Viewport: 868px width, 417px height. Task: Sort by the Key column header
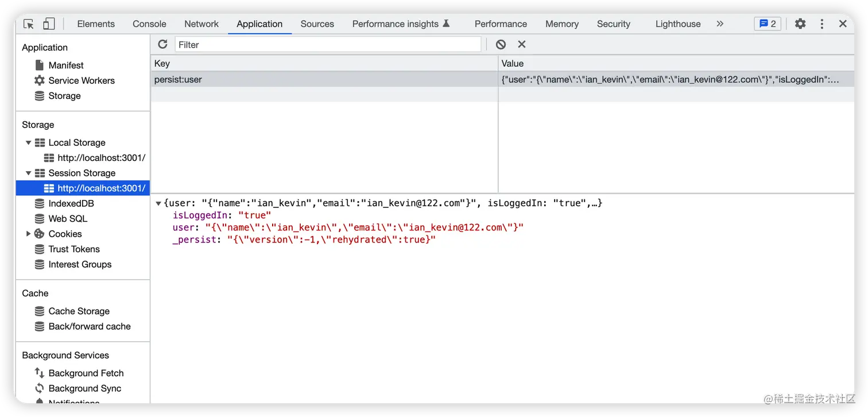click(324, 63)
